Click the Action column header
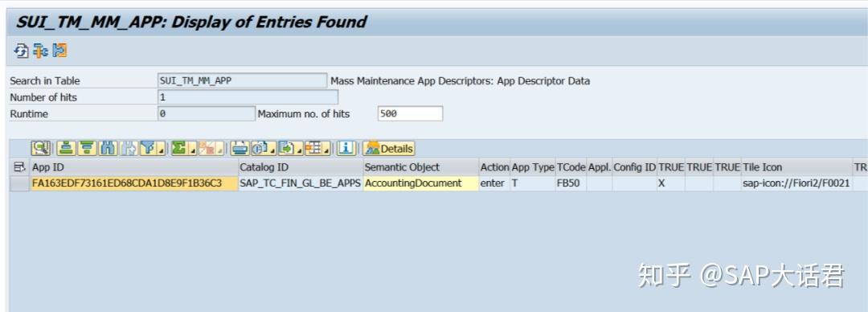This screenshot has width=868, height=312. [494, 167]
